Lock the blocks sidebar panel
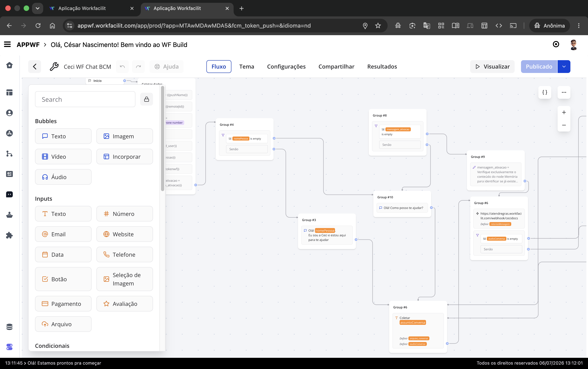 147,99
